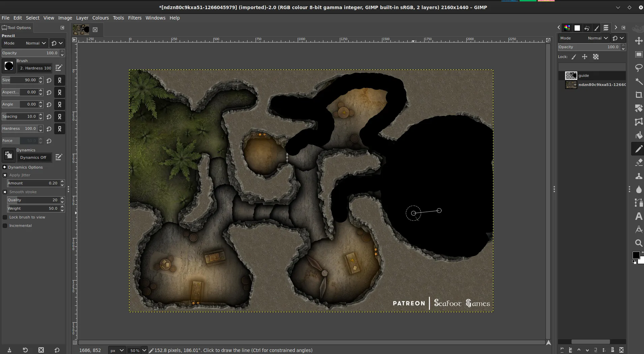Select the Text tool

[x=638, y=216]
